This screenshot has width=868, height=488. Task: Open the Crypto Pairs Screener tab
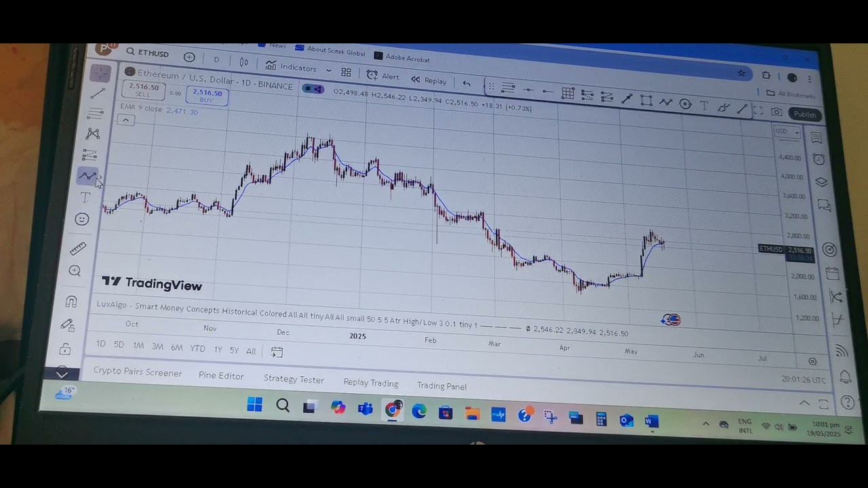tap(138, 372)
